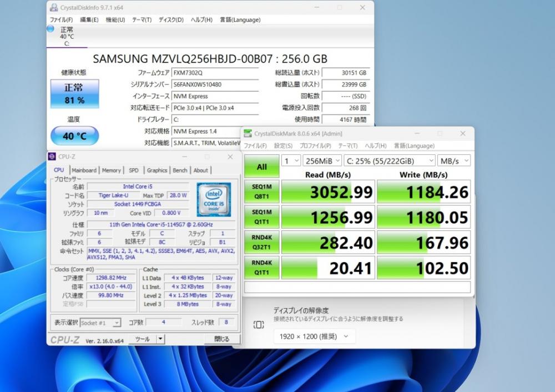Click the empty comment field in CrystalDiskMark
This screenshot has height=392, width=555.
pyautogui.click(x=357, y=287)
